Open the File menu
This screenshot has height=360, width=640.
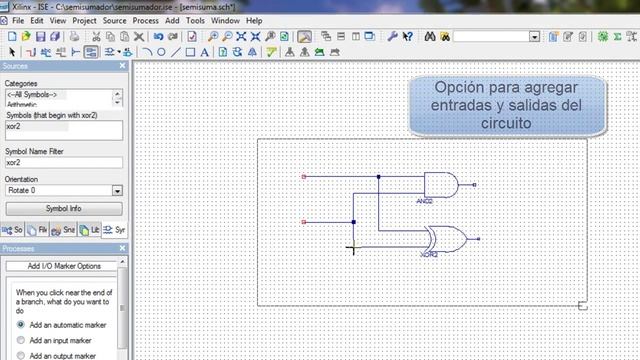click(18, 21)
